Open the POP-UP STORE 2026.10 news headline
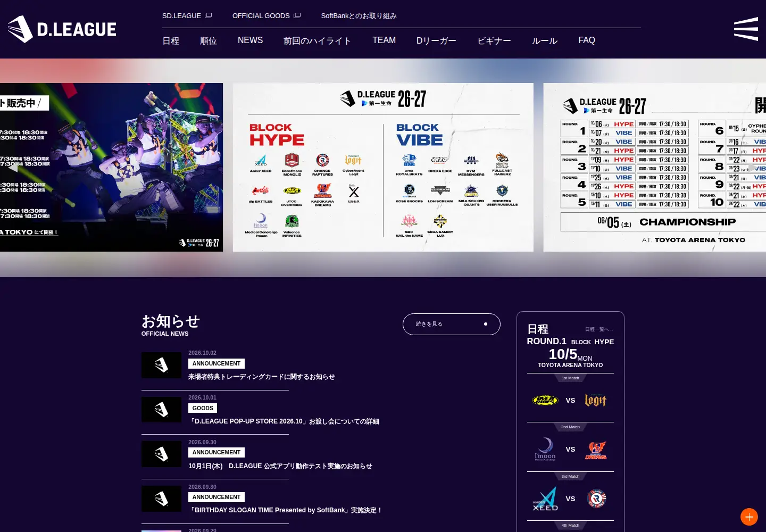Screen dimensions: 766x532 284,421
